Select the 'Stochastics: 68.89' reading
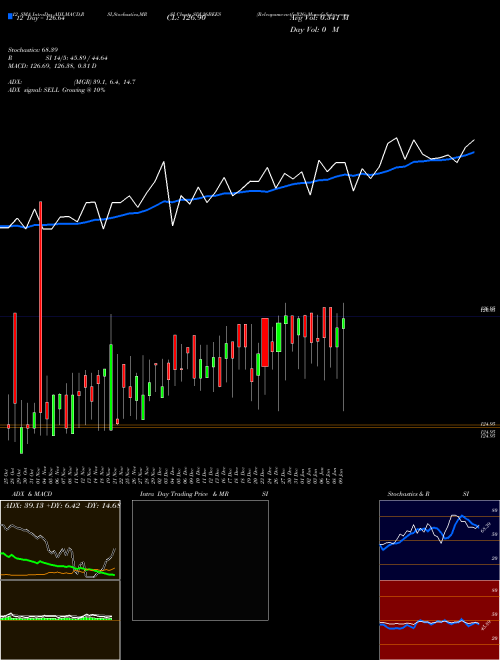The image size is (500, 660). pyautogui.click(x=32, y=50)
